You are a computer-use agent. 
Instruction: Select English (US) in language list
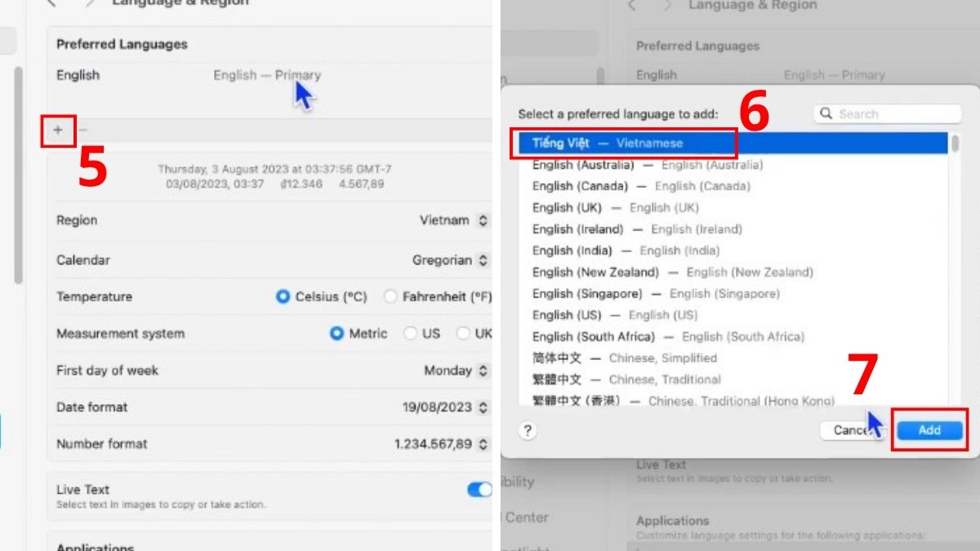(x=733, y=315)
